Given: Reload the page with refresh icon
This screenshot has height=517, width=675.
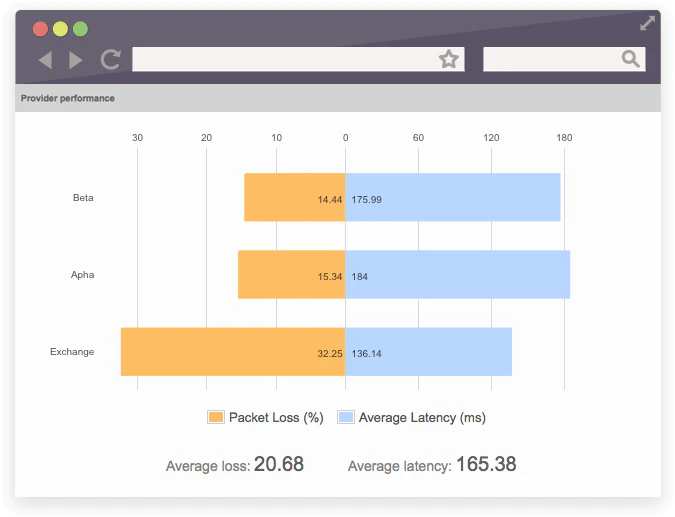Looking at the screenshot, I should 110,59.
